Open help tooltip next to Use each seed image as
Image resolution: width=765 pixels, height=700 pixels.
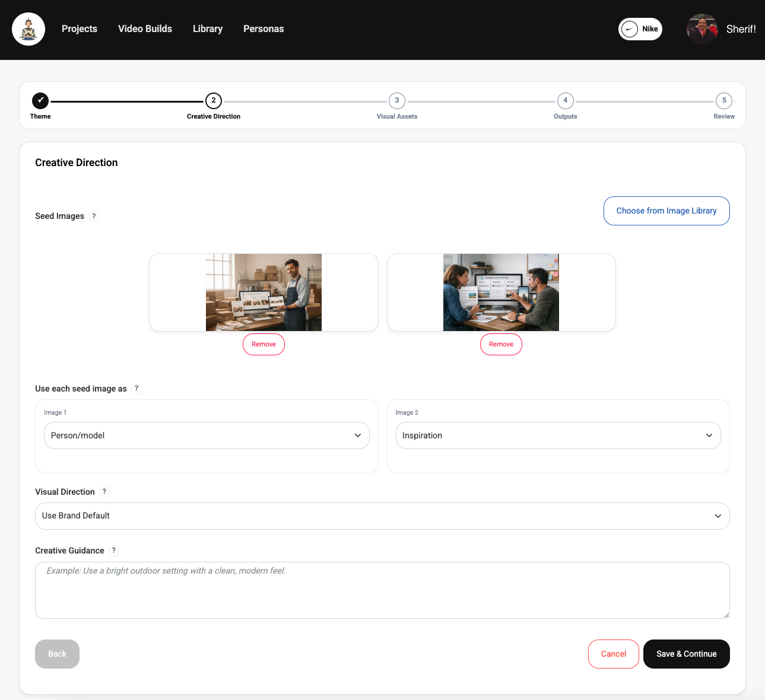(137, 389)
